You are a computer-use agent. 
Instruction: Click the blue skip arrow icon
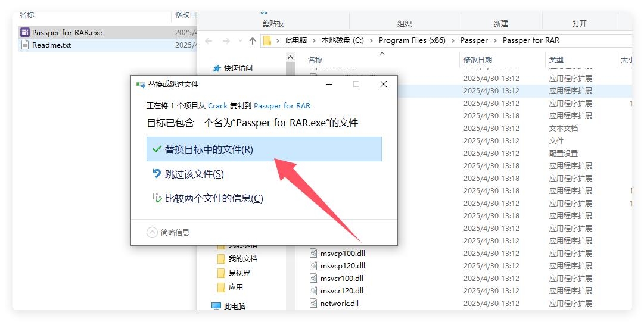click(157, 174)
